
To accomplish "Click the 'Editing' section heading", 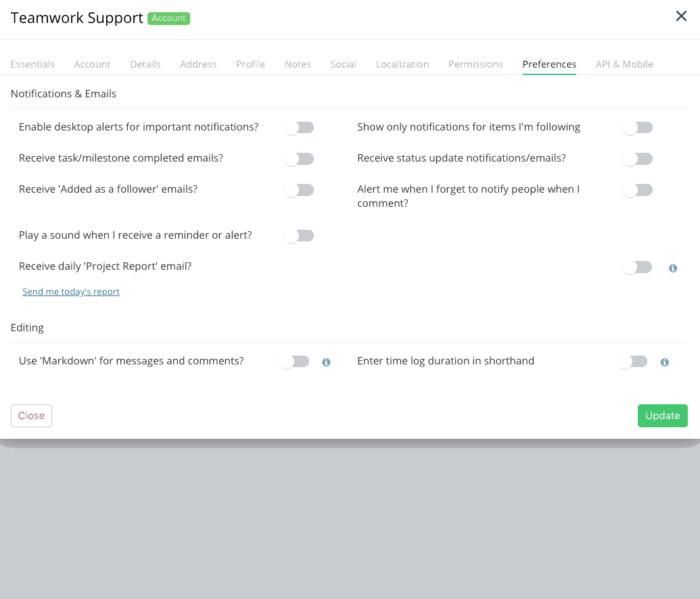I will tap(27, 328).
